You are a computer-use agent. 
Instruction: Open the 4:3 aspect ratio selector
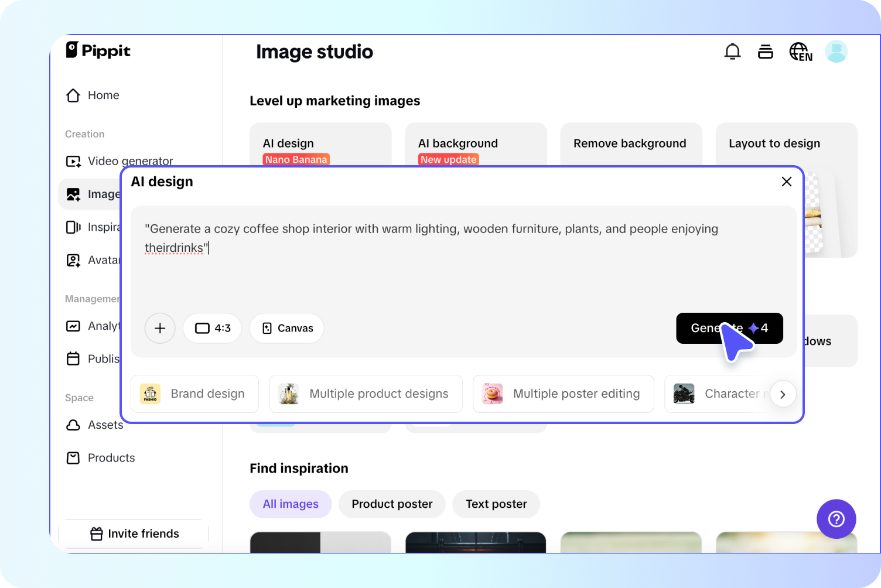pos(212,328)
